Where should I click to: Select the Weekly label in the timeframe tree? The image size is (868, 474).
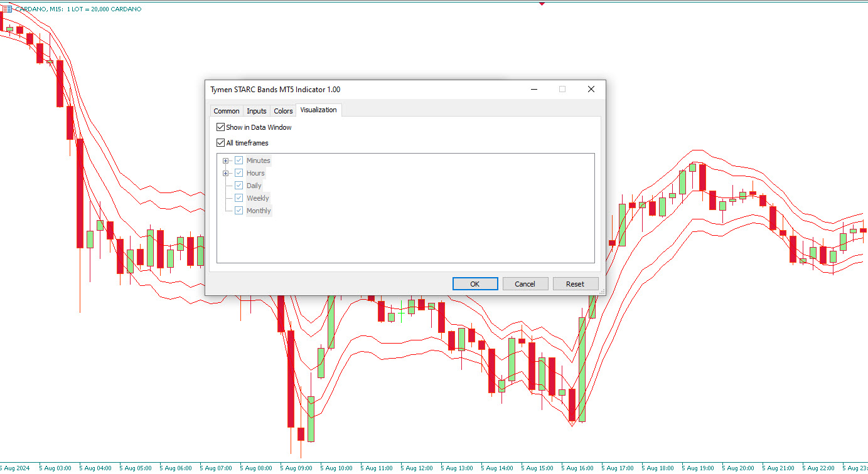[x=257, y=198]
